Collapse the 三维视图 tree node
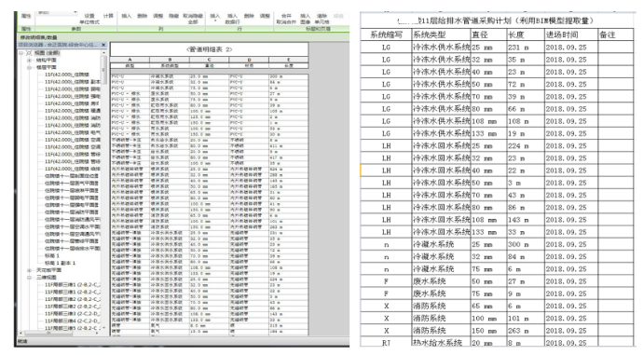This screenshot has width=644, height=355. [x=29, y=278]
